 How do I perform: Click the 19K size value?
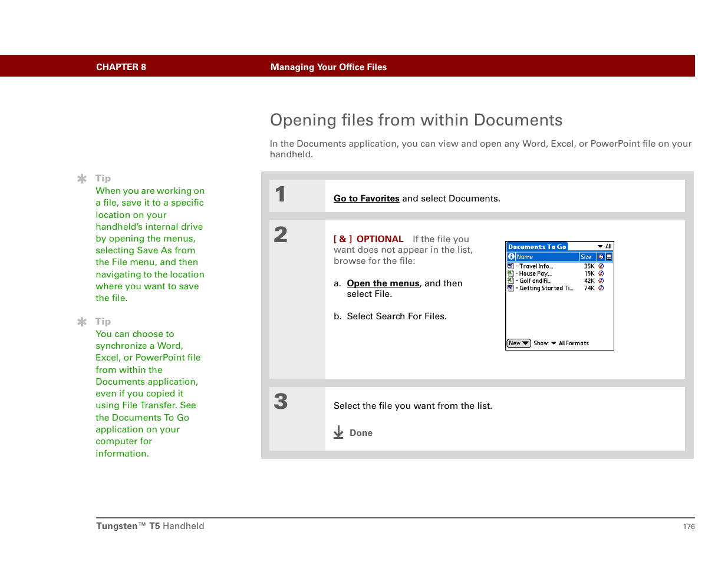click(x=589, y=273)
